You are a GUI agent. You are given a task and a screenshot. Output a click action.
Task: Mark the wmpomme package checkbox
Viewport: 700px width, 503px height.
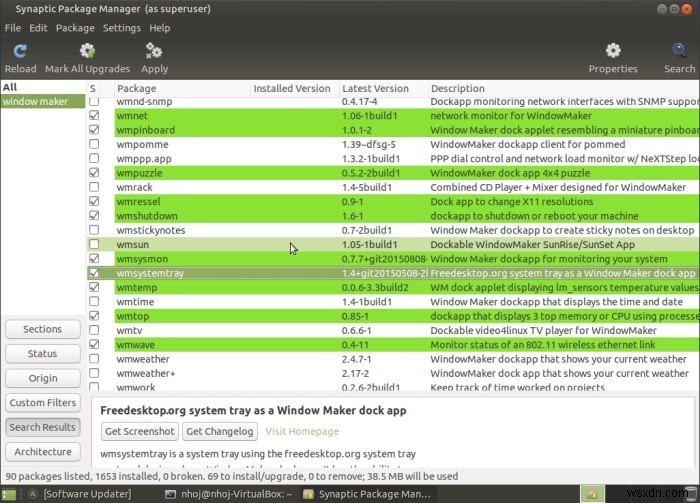click(x=94, y=144)
